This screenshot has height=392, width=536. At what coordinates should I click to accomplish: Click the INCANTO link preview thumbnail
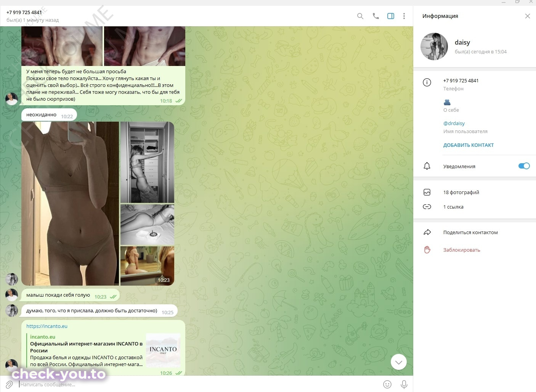click(163, 350)
